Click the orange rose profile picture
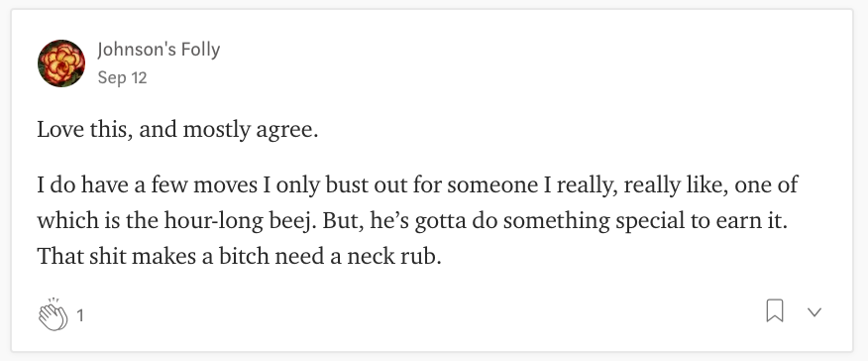The height and width of the screenshot is (361, 868). [x=61, y=63]
